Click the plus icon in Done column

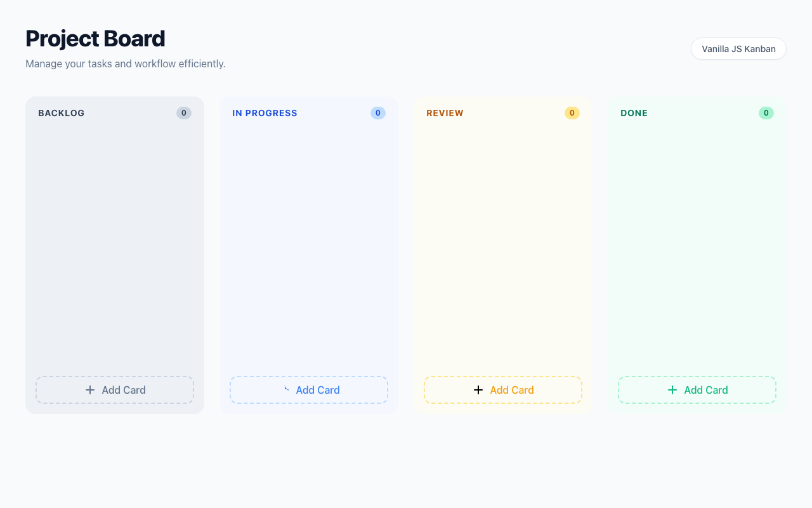(672, 390)
